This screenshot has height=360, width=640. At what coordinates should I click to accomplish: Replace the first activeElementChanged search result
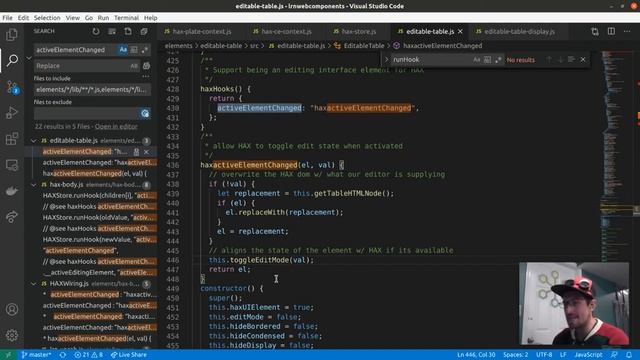[136, 152]
